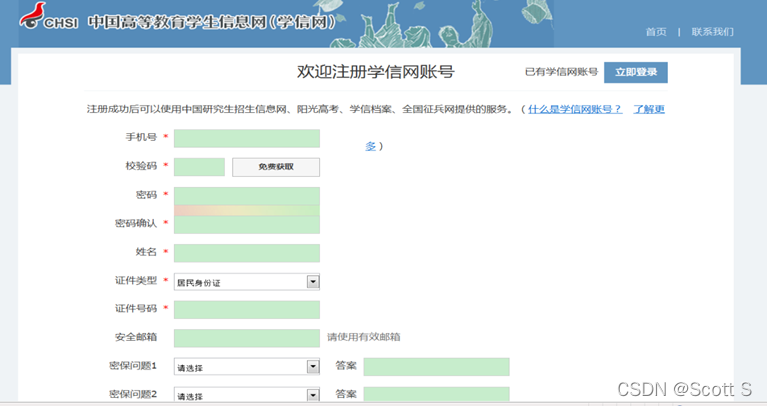Open the 证件类型 居民身份证 dropdown
This screenshot has width=767, height=406.
(247, 282)
